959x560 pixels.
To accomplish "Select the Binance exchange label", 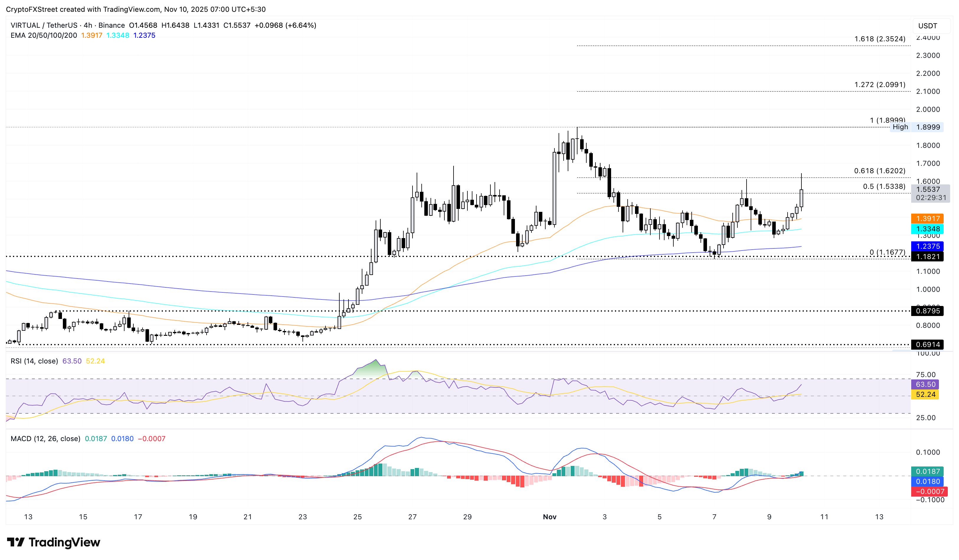I will [112, 25].
